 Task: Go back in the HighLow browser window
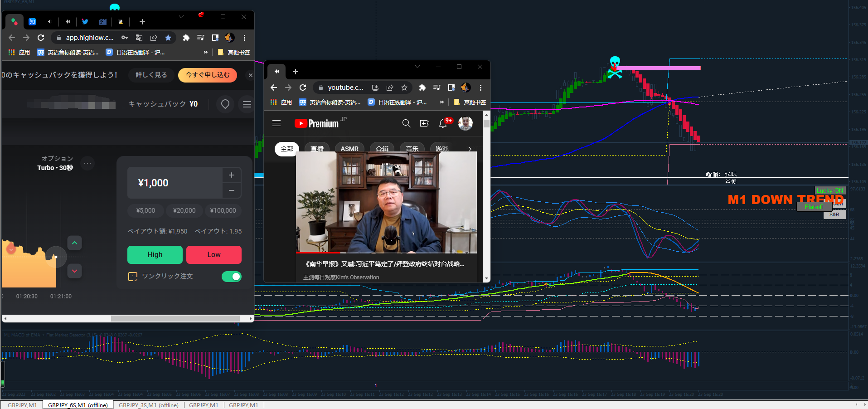point(12,38)
